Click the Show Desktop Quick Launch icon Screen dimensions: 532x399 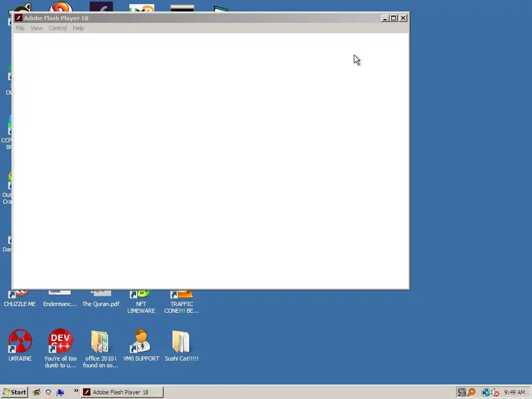click(x=60, y=393)
